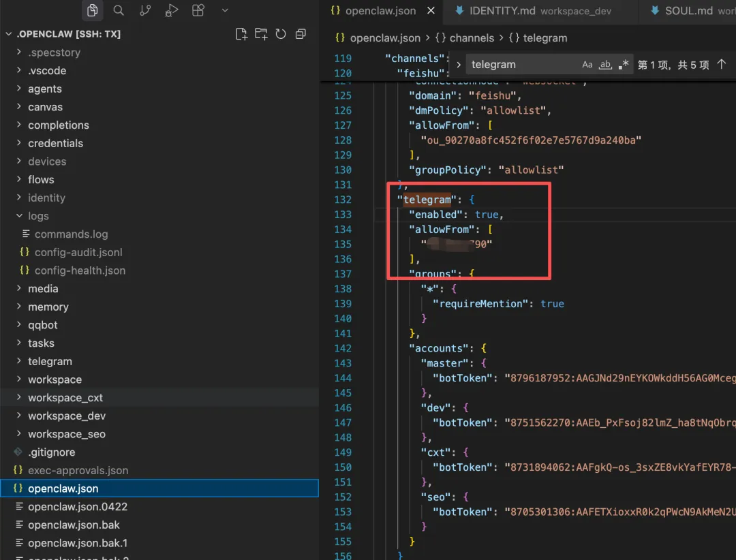Open the Extensions view icon
Viewport: 736px width, 560px height.
pyautogui.click(x=198, y=10)
